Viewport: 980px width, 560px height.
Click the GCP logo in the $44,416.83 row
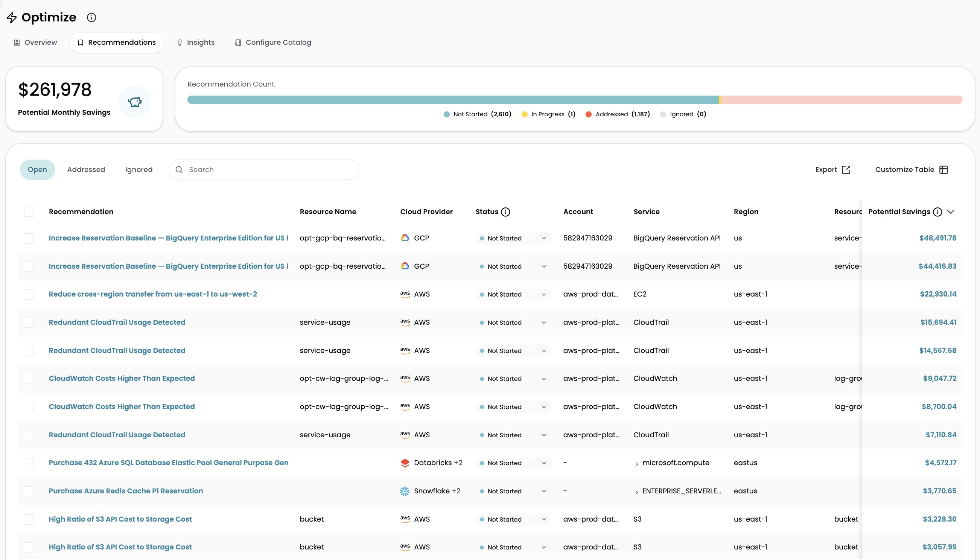tap(405, 266)
